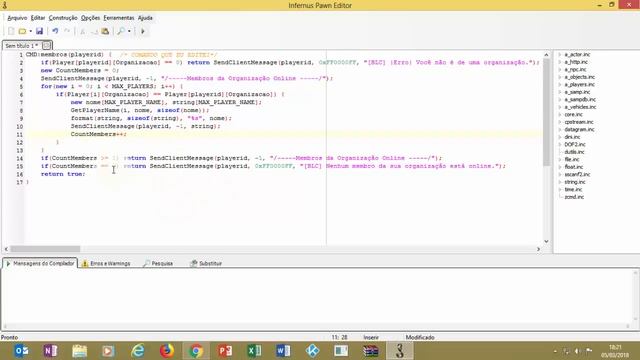Undo the last edit via toolbar

pos(55,31)
